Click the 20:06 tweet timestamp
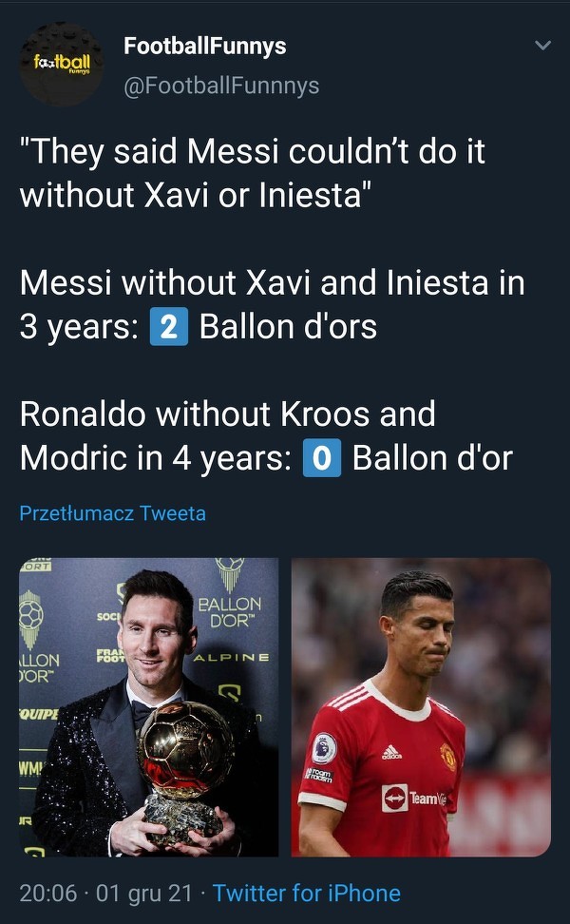Image resolution: width=570 pixels, height=924 pixels. 47,894
